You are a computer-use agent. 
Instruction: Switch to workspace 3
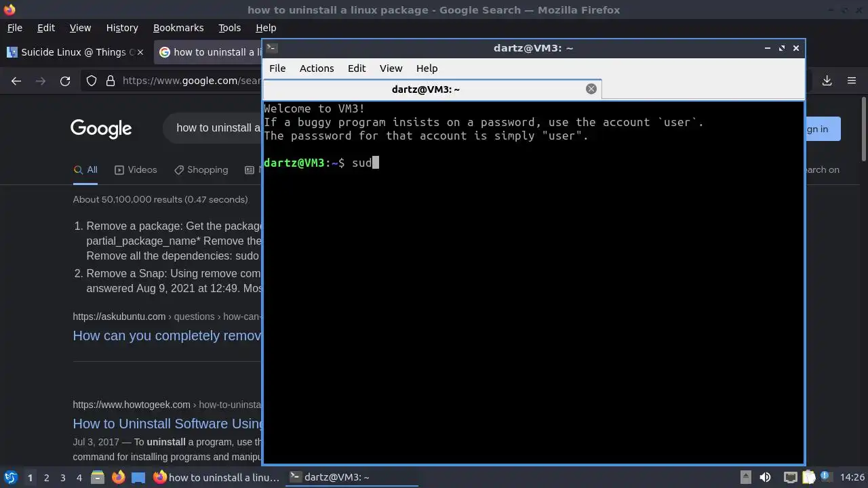62,477
